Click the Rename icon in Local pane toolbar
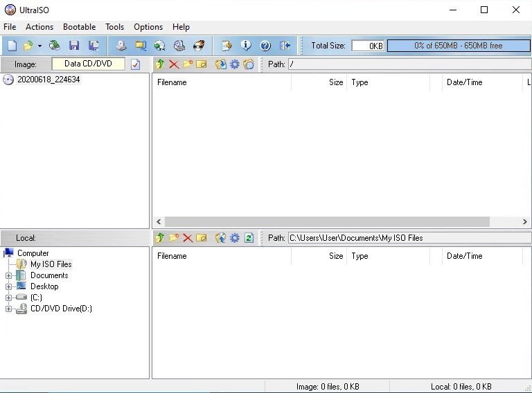 201,238
